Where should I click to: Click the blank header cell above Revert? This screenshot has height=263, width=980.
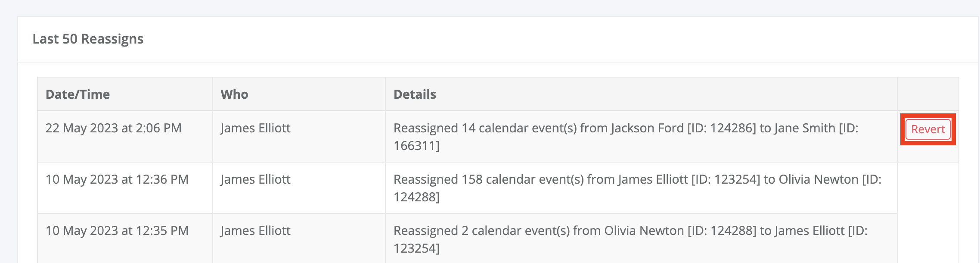[x=928, y=94]
